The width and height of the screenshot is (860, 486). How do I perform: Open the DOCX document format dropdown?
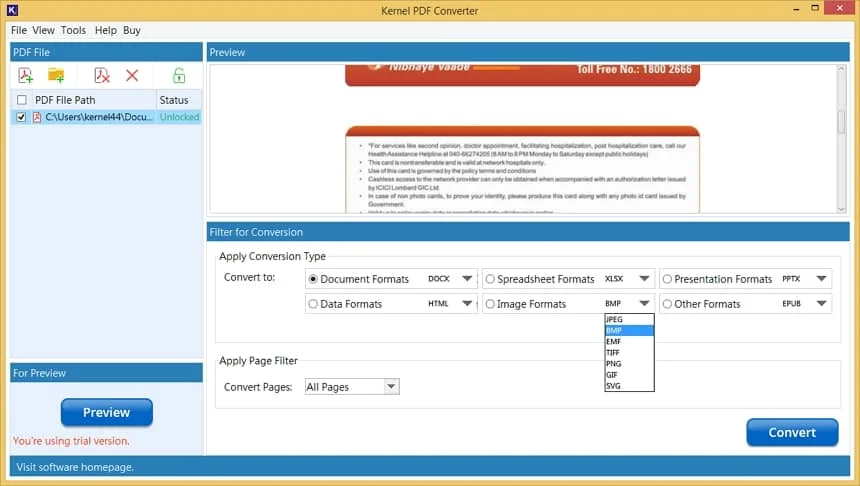pos(467,279)
